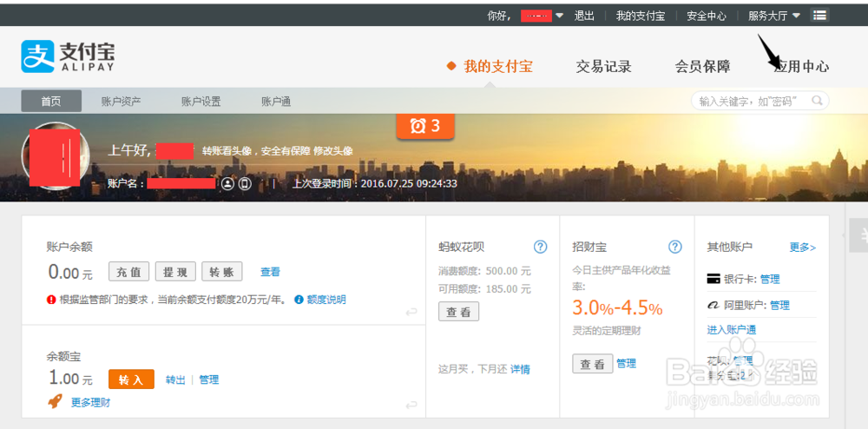Open the list menu icon in top bar
The image size is (868, 429).
click(820, 15)
